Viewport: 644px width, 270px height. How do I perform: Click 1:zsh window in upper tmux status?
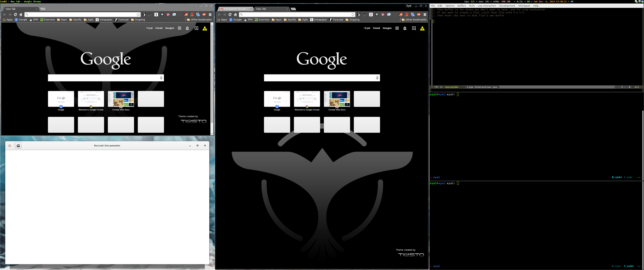point(628,177)
